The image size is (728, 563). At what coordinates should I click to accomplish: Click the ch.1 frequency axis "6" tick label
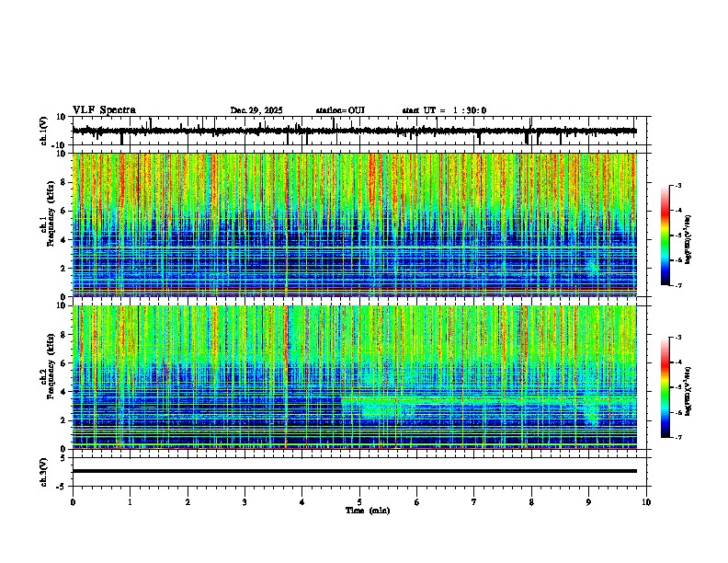pos(64,211)
